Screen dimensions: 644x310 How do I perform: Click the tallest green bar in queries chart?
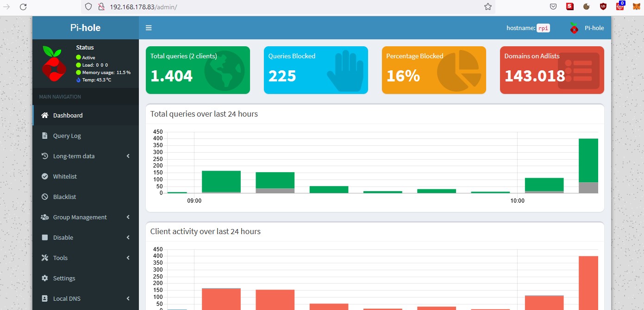(x=588, y=160)
